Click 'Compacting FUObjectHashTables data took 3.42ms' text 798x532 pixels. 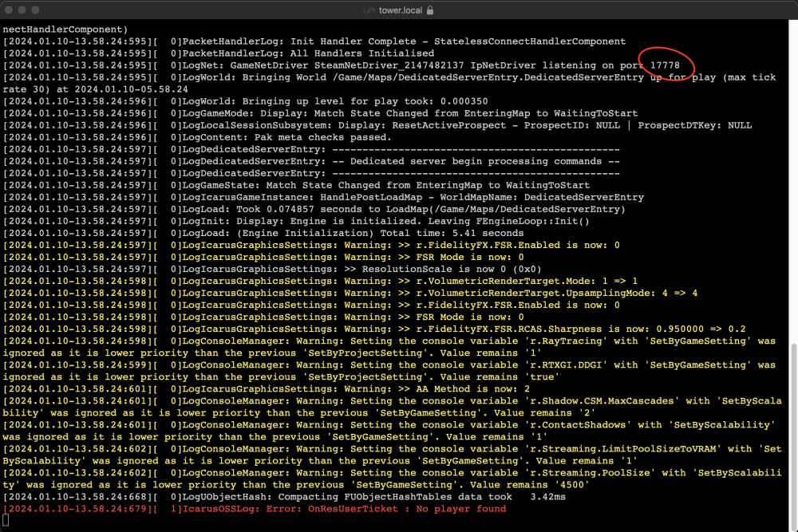click(422, 496)
